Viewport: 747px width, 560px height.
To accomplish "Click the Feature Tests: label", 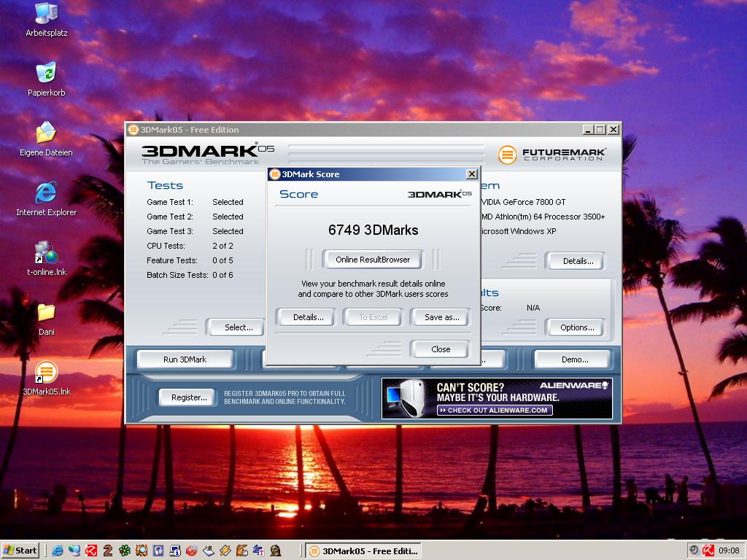I will click(x=172, y=260).
